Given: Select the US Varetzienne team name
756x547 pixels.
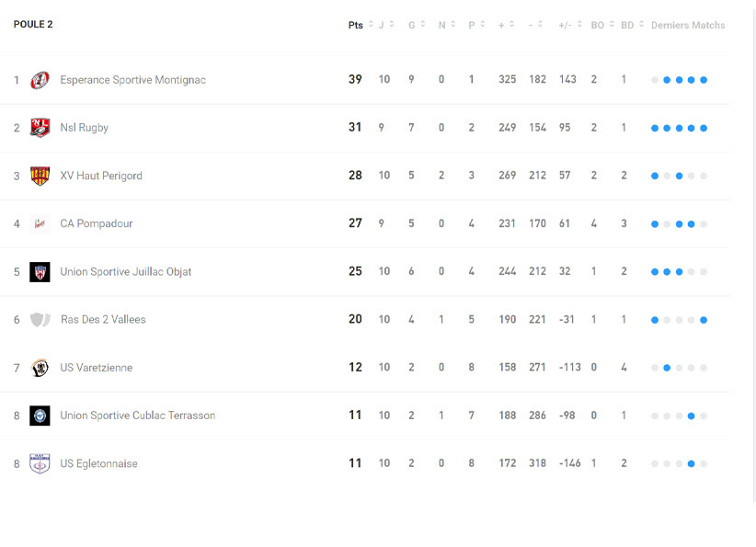Looking at the screenshot, I should click(x=96, y=368).
